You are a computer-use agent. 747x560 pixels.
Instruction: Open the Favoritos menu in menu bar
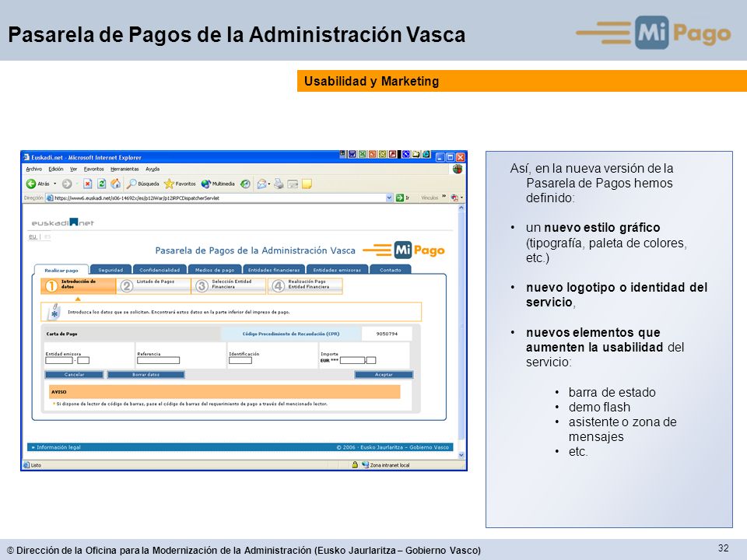pyautogui.click(x=94, y=169)
